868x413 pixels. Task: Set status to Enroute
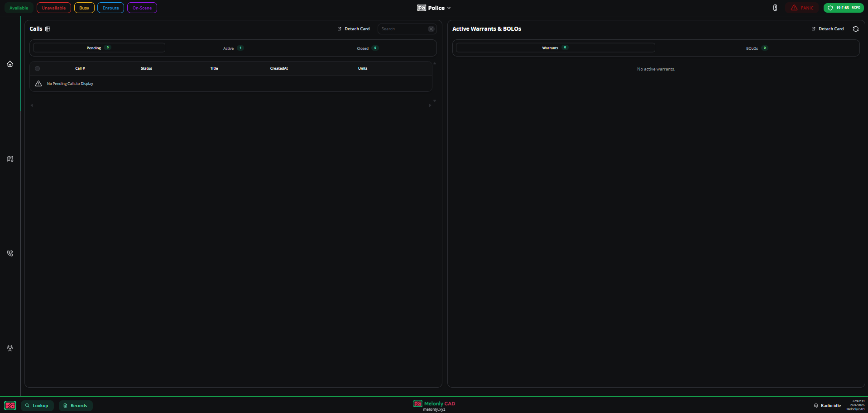pos(110,8)
